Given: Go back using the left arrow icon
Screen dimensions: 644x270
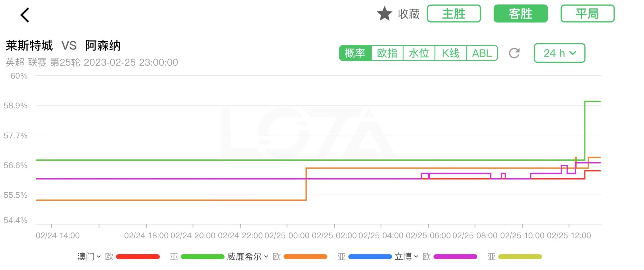Looking at the screenshot, I should 25,15.
